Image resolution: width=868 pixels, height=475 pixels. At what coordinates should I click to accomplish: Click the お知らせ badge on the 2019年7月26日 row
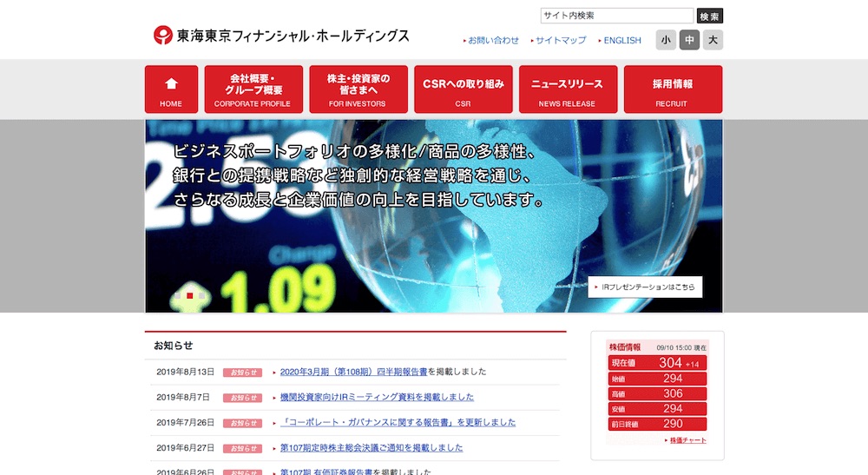(242, 423)
